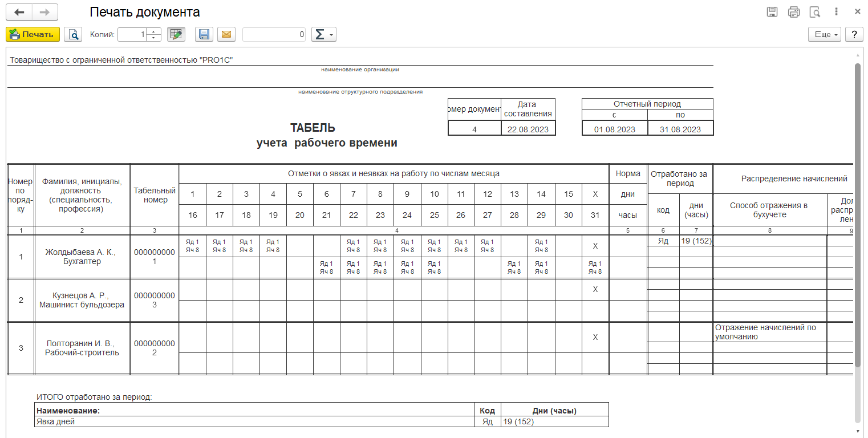868x438 pixels.
Task: Click the yellow Печать button
Action: [x=33, y=34]
